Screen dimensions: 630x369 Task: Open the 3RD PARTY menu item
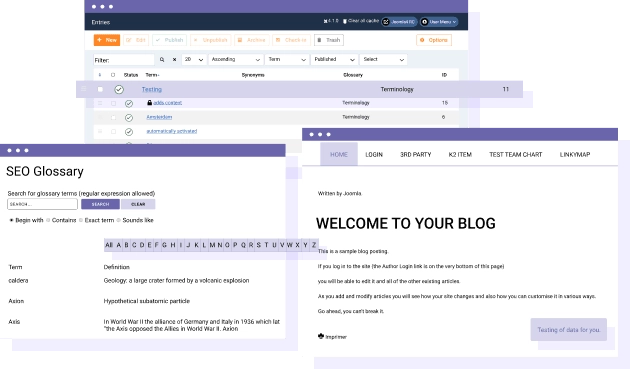tap(415, 154)
